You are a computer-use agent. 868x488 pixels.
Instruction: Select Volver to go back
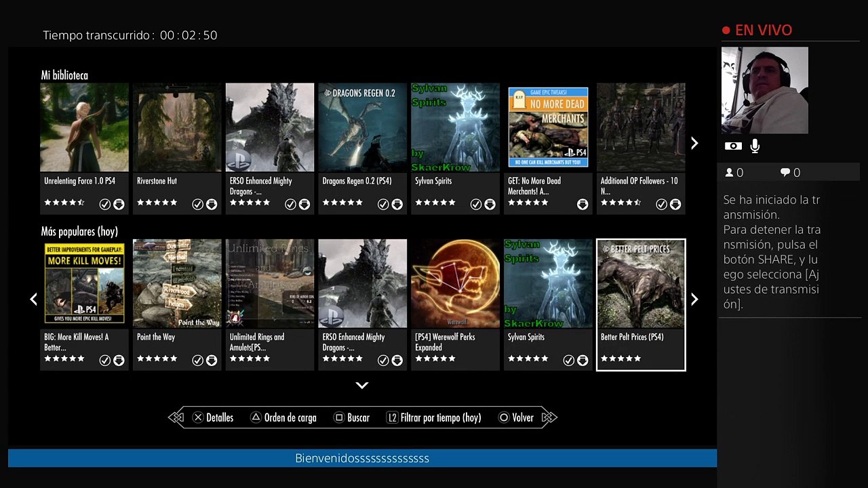(x=523, y=418)
